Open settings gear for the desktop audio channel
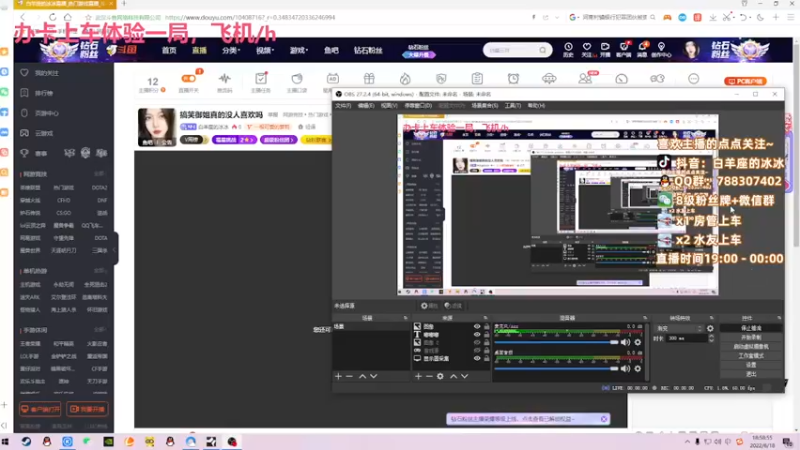Image resolution: width=800 pixels, height=450 pixels. tap(638, 368)
